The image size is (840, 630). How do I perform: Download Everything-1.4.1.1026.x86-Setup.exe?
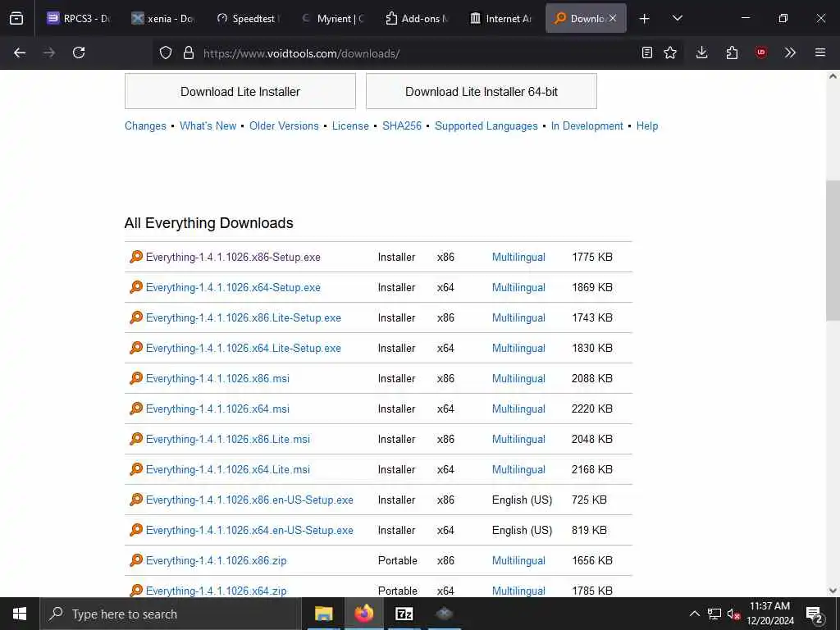tap(233, 257)
